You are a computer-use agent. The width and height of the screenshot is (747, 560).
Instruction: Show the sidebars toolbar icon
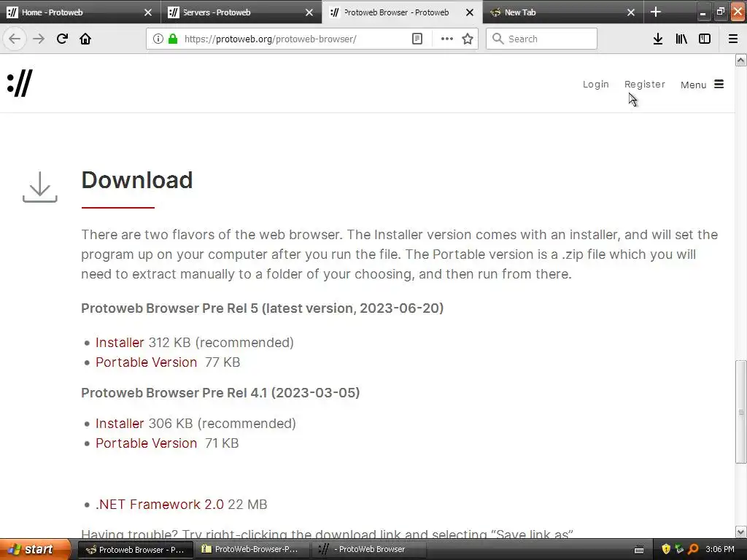click(x=705, y=39)
